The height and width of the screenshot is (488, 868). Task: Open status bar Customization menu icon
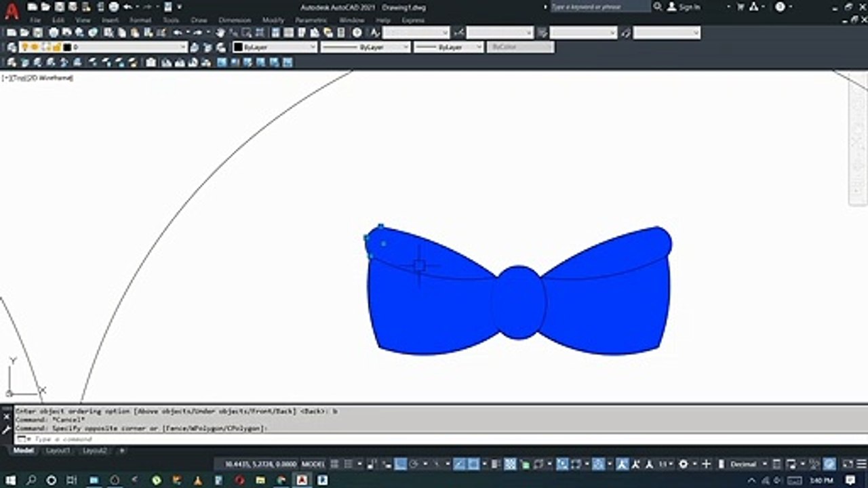pos(861,464)
